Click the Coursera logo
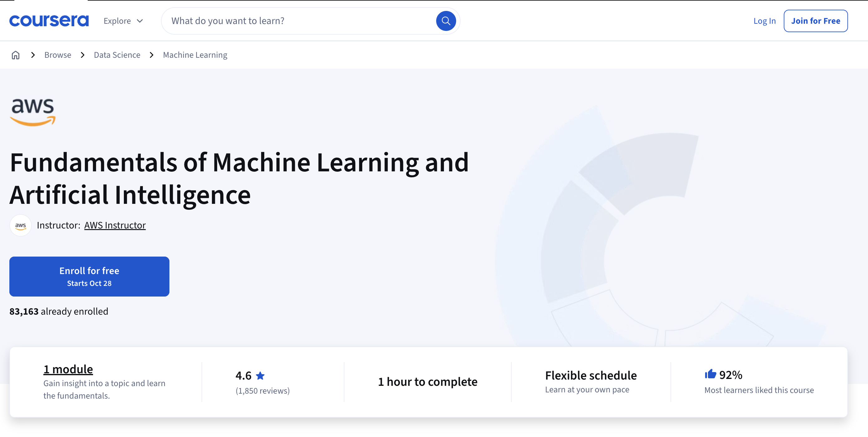 [49, 21]
